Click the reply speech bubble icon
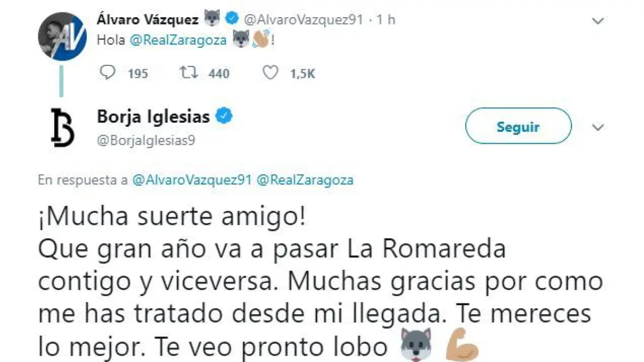644x362 pixels. coord(108,73)
